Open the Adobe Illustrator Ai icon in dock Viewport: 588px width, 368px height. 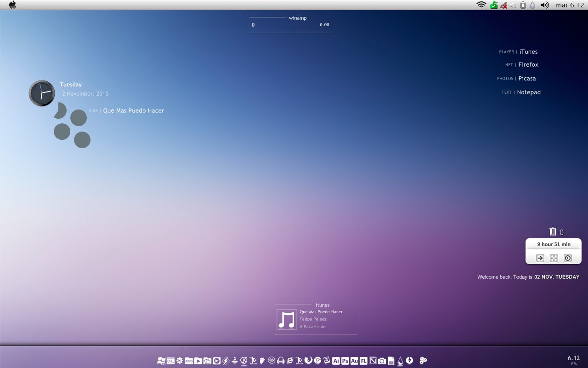click(336, 361)
